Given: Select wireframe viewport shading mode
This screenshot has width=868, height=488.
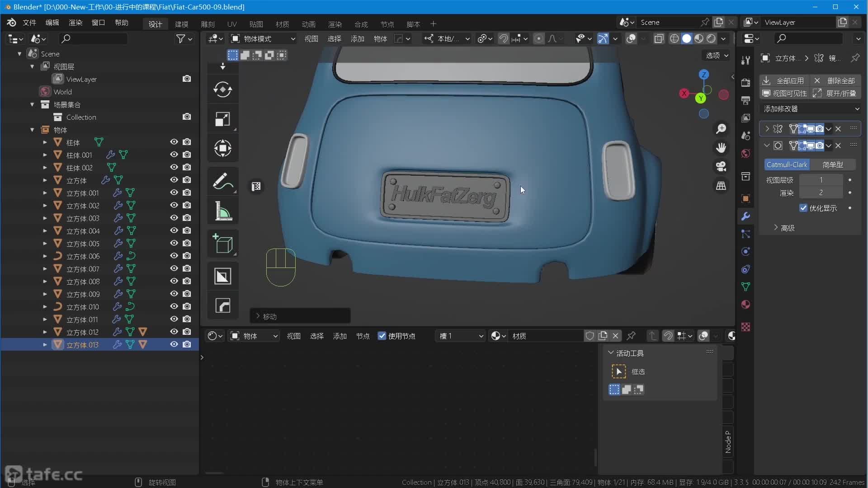Looking at the screenshot, I should tap(674, 39).
